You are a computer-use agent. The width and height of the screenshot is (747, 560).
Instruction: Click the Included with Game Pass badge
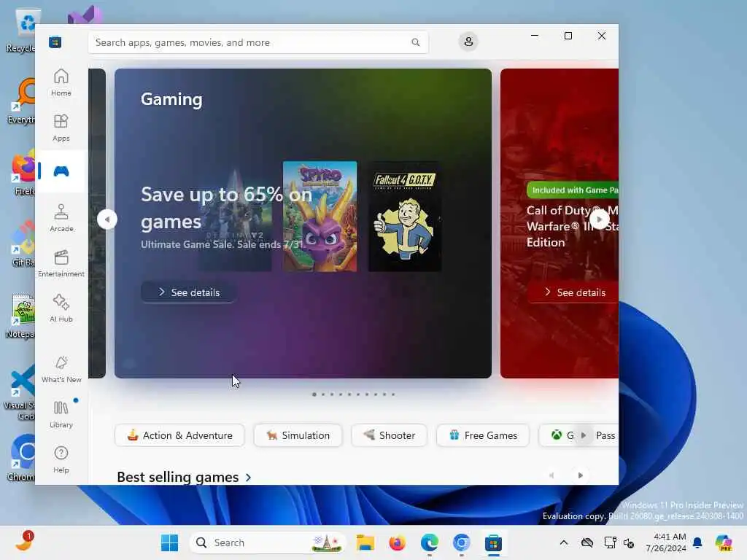click(x=573, y=190)
